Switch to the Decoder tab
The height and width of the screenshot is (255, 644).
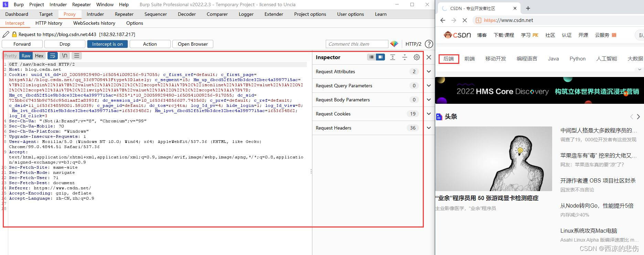(x=187, y=14)
